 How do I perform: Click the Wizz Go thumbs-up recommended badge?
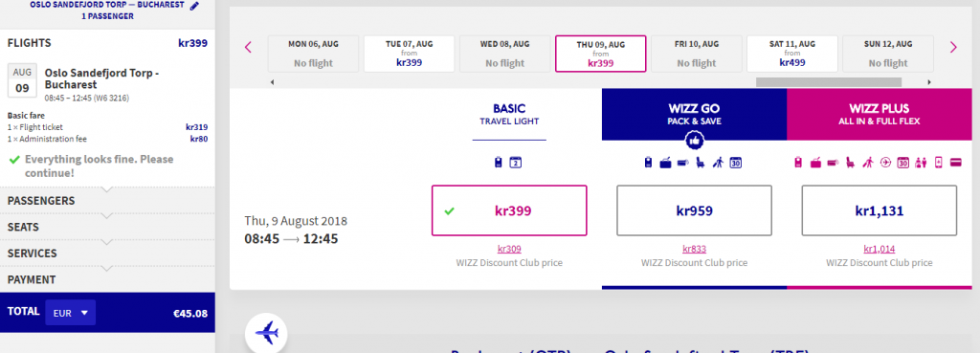coord(694,141)
